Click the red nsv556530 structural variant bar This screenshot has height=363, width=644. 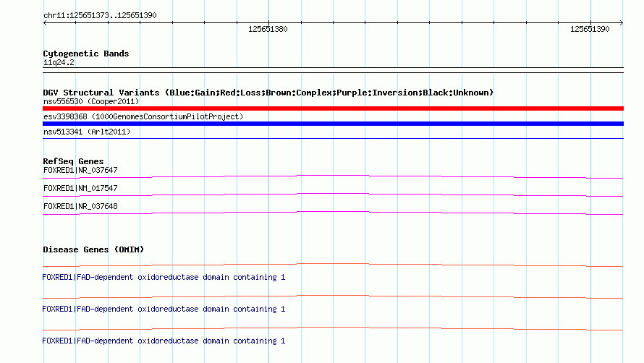click(333, 108)
